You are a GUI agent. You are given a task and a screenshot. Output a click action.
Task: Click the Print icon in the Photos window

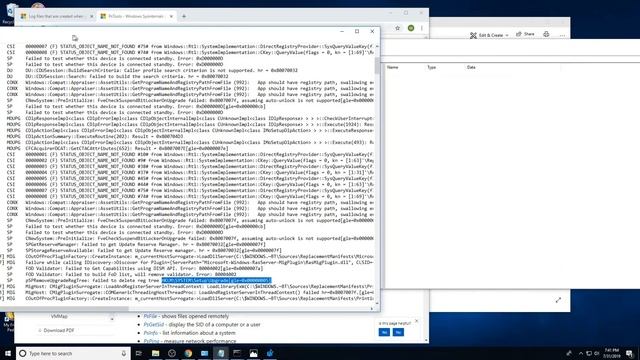tap(546, 34)
